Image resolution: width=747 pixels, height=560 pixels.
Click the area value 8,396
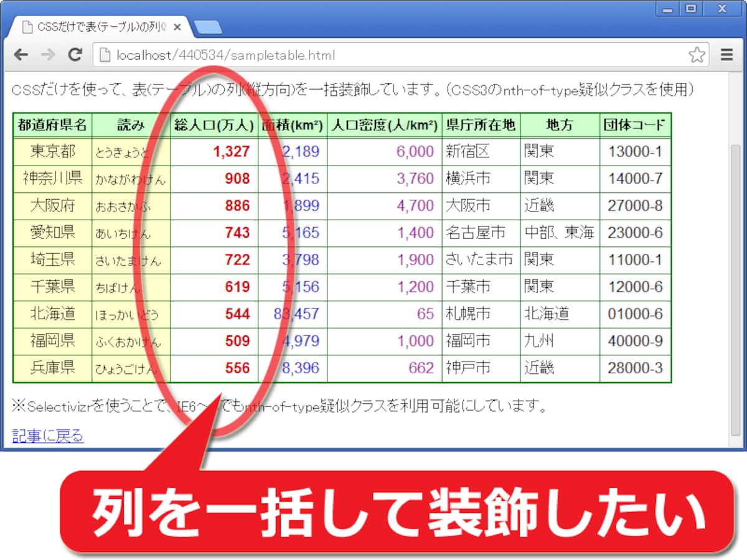pyautogui.click(x=300, y=368)
